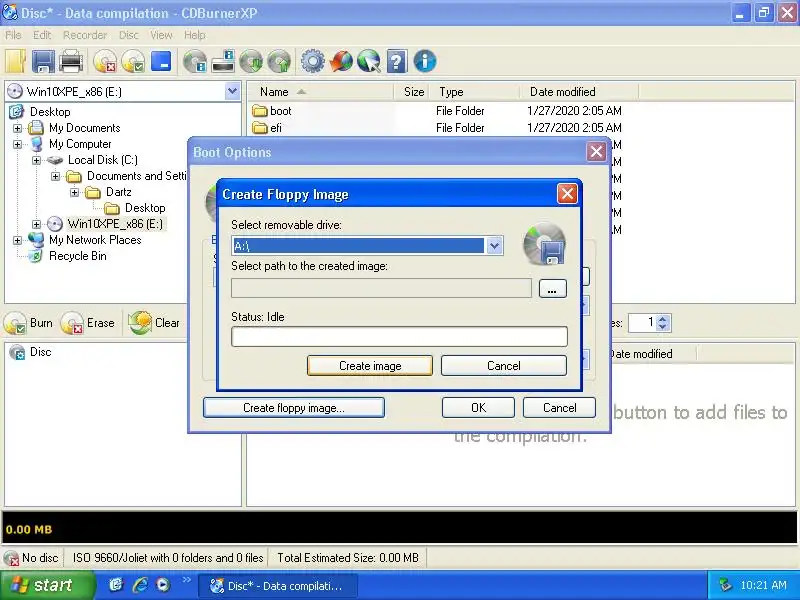Screen dimensions: 800x600
Task: Open the Recorder menu
Action: (x=85, y=35)
